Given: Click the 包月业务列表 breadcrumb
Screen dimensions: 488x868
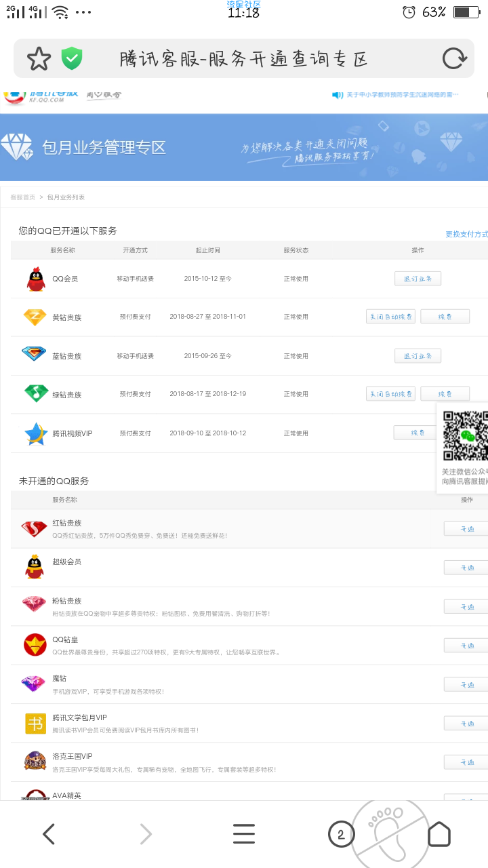Looking at the screenshot, I should click(66, 197).
